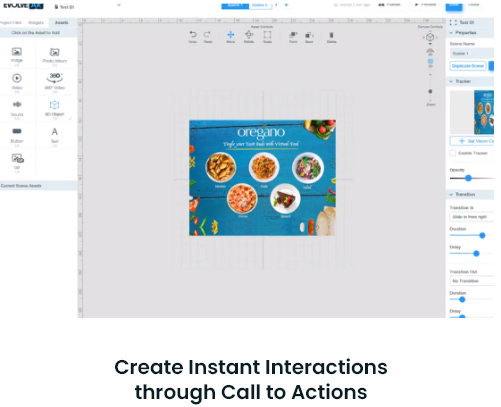Open the Transition Out dropdown
Viewport: 501px width, 407px height.
click(472, 281)
